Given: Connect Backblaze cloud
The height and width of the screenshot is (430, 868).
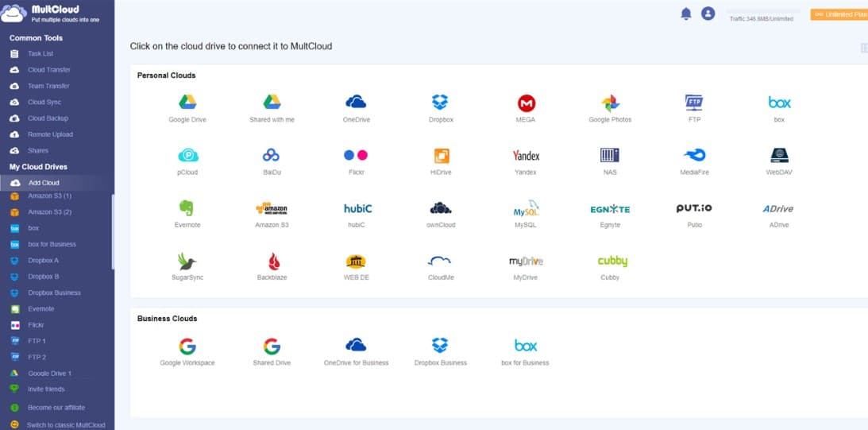Looking at the screenshot, I should [x=272, y=266].
